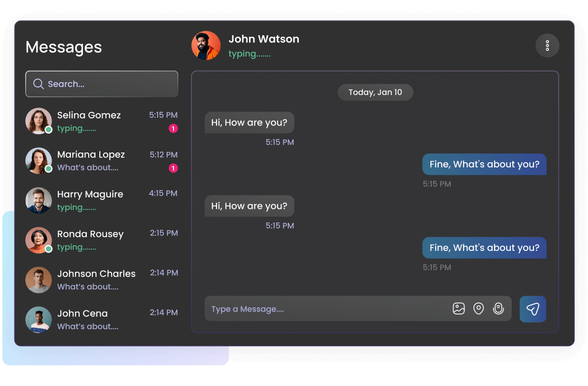
Task: Click Selina Gomez unread badge
Action: coord(174,128)
